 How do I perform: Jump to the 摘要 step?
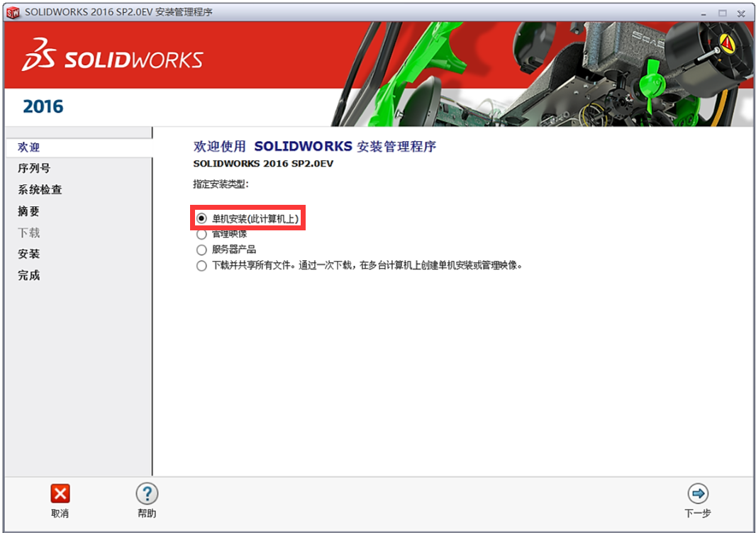pyautogui.click(x=29, y=211)
